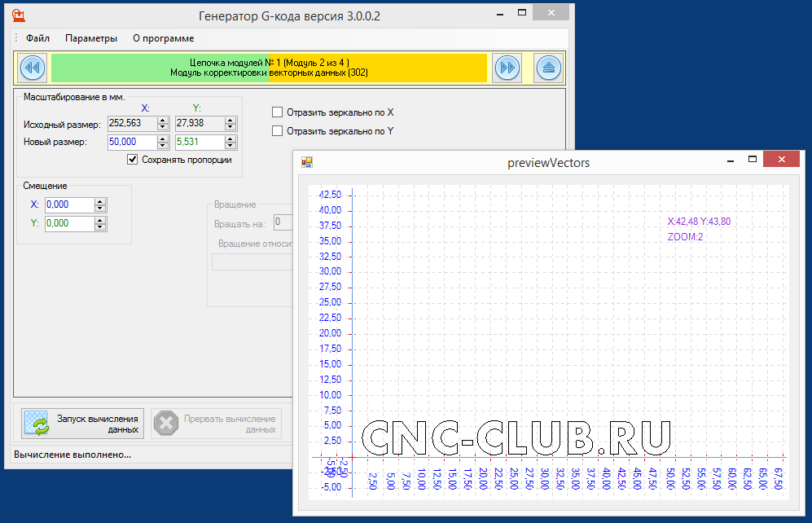Go to next module in the chain

click(x=507, y=68)
